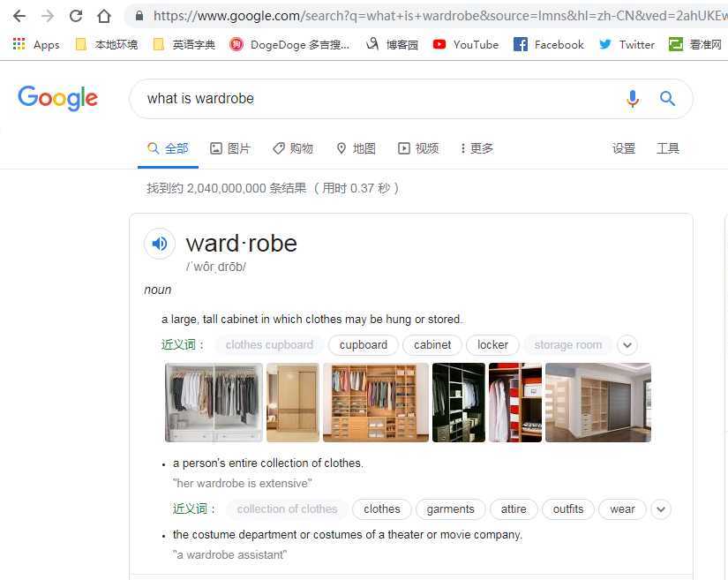Open the 博客园 bookmark

(x=392, y=44)
